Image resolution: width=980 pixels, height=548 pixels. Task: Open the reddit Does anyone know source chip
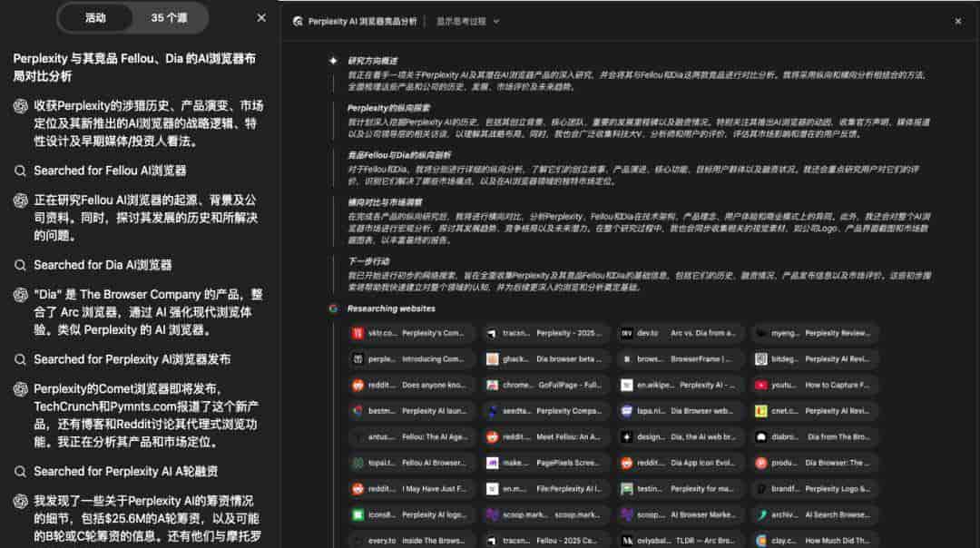pos(411,385)
